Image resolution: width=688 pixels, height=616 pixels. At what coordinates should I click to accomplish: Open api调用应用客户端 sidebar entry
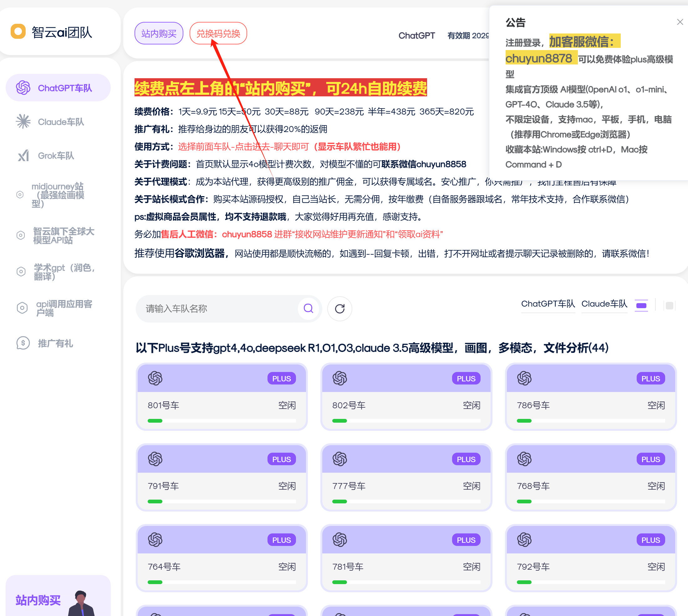[x=64, y=308]
